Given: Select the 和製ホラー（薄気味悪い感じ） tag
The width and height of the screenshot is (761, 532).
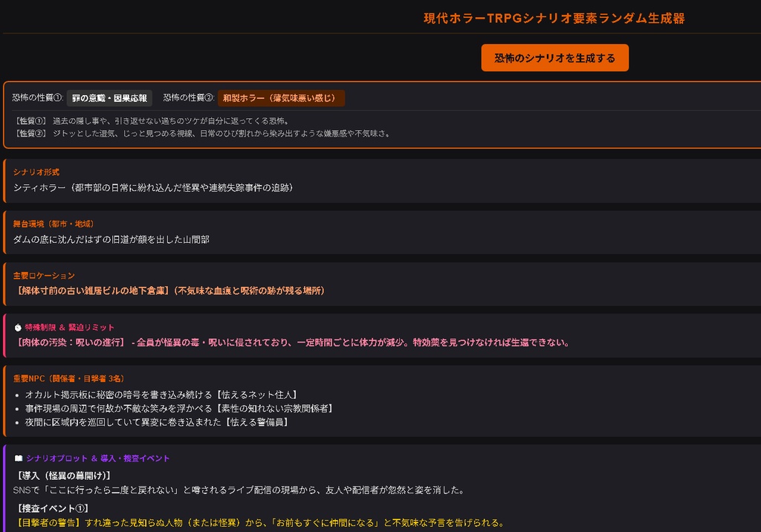Looking at the screenshot, I should [281, 98].
